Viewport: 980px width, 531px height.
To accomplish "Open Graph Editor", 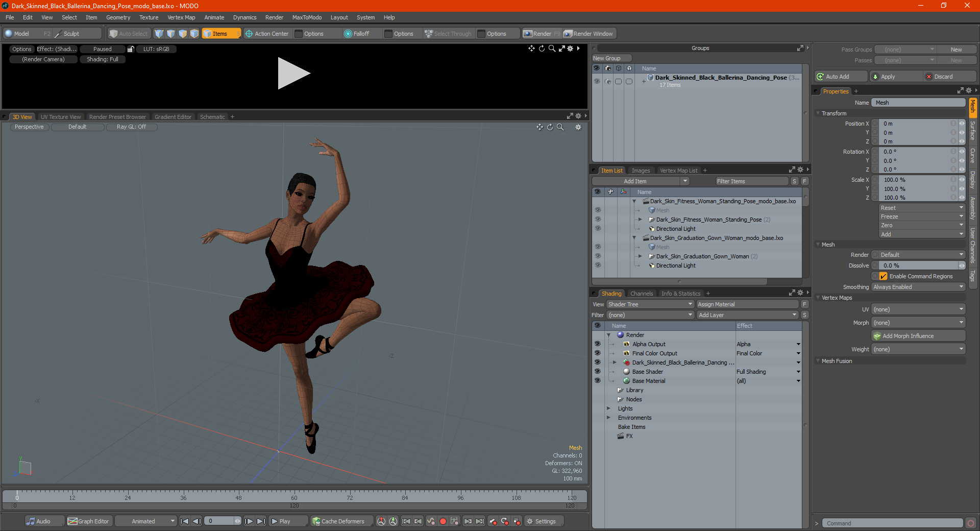I will 89,521.
